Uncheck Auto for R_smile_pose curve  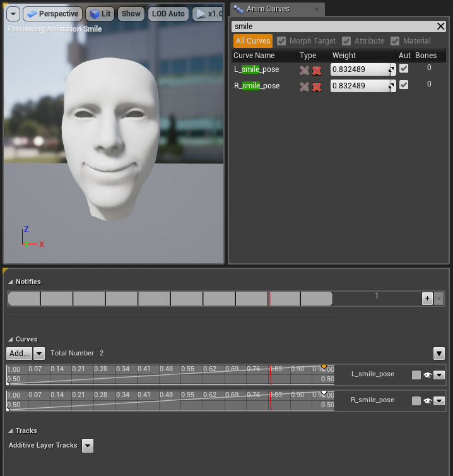(x=404, y=85)
